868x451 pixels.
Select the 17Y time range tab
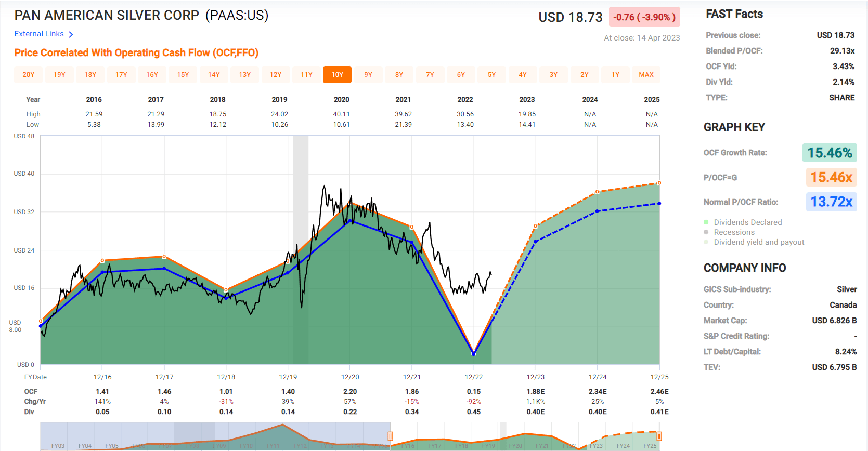(121, 75)
